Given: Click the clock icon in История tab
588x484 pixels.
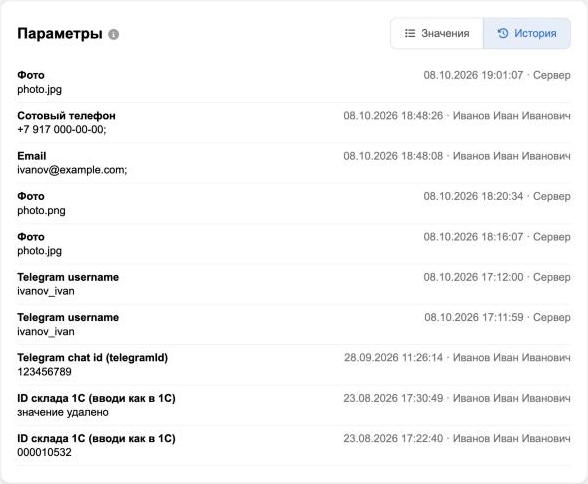Looking at the screenshot, I should (x=502, y=33).
